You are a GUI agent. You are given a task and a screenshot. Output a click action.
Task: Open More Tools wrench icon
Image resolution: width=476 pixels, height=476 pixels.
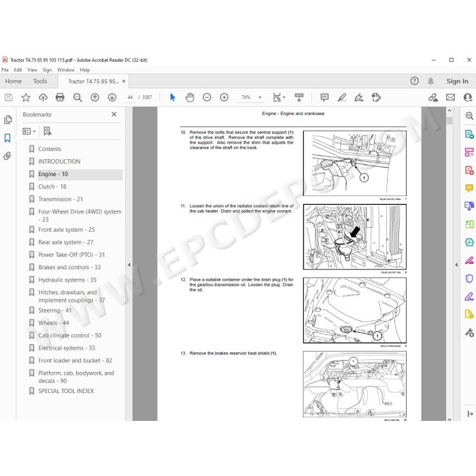tap(469, 333)
